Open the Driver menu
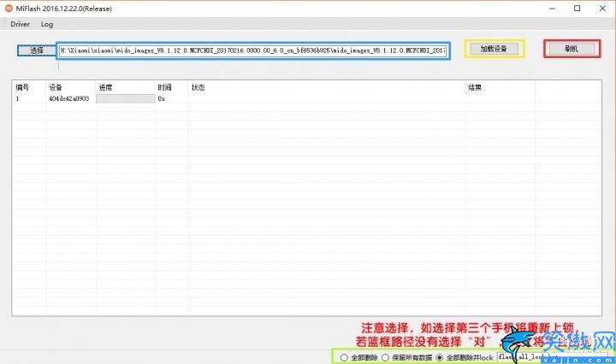 coord(20,24)
